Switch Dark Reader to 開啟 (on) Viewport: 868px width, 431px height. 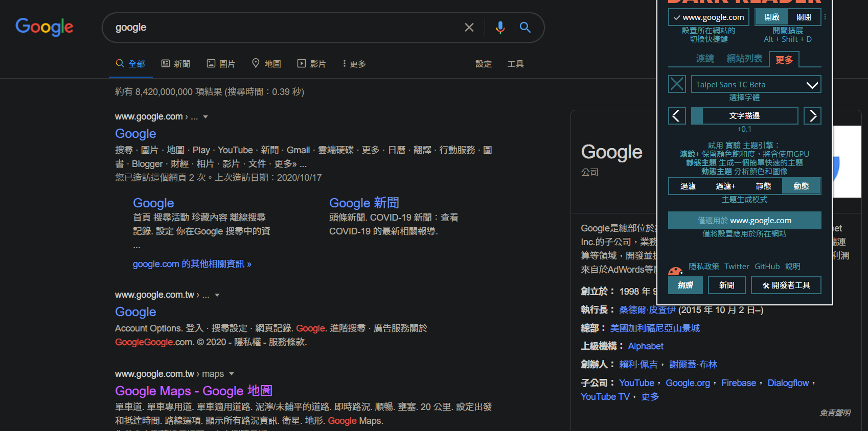pos(772,17)
